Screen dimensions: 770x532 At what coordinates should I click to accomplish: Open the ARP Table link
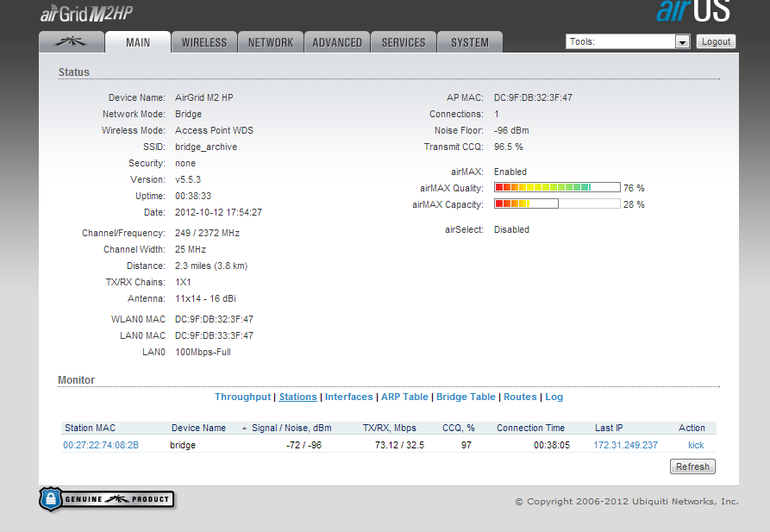[x=404, y=397]
